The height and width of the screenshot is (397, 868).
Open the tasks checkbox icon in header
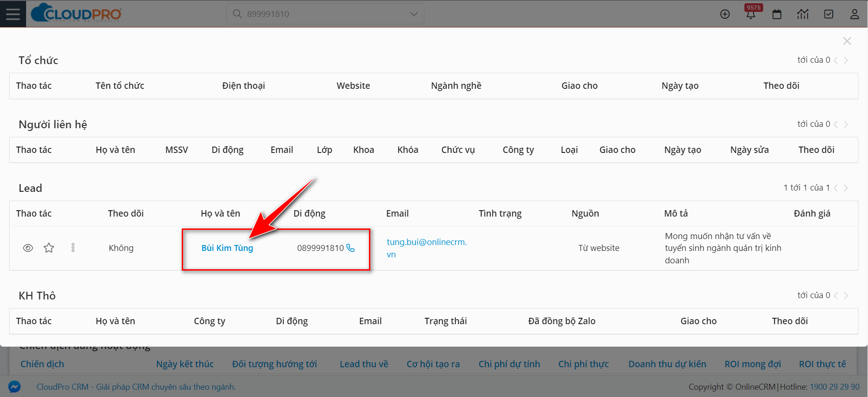click(829, 14)
